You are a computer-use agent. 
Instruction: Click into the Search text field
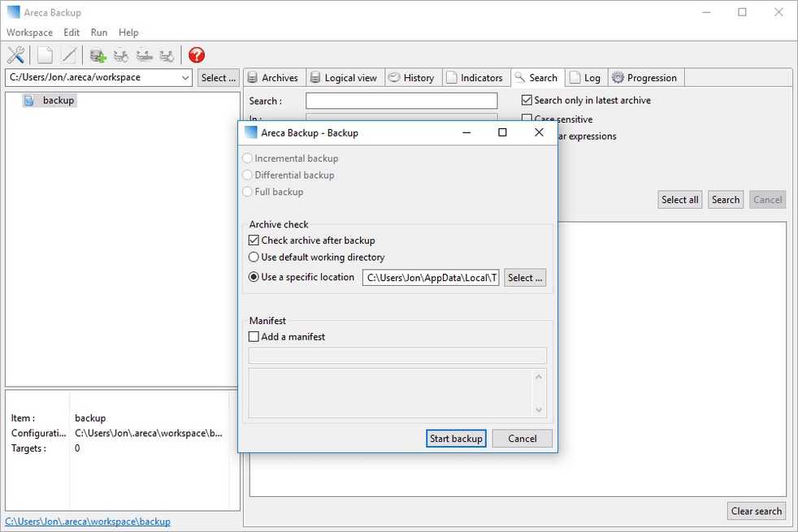[401, 101]
